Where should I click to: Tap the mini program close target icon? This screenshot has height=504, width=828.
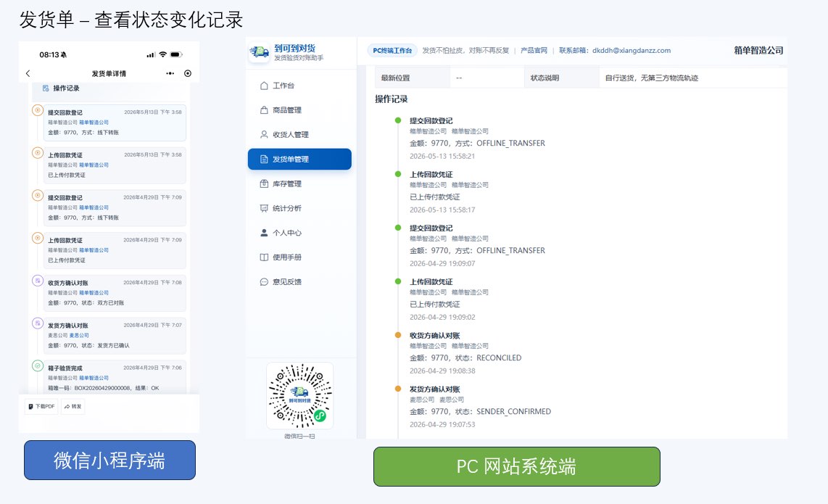[x=188, y=73]
